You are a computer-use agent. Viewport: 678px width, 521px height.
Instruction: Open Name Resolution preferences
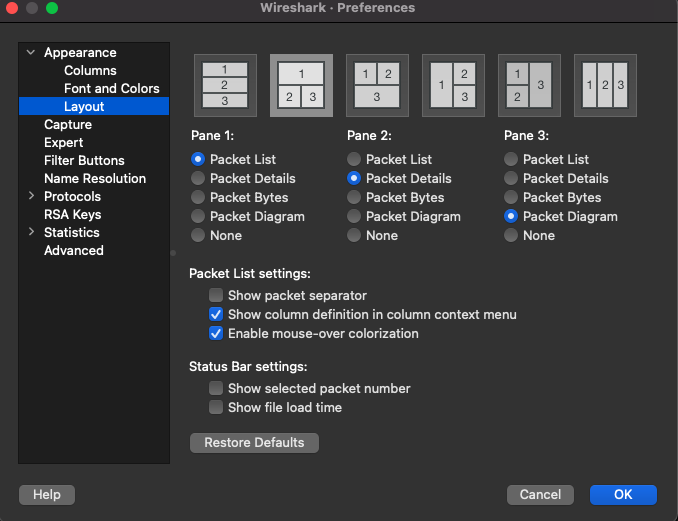[95, 178]
